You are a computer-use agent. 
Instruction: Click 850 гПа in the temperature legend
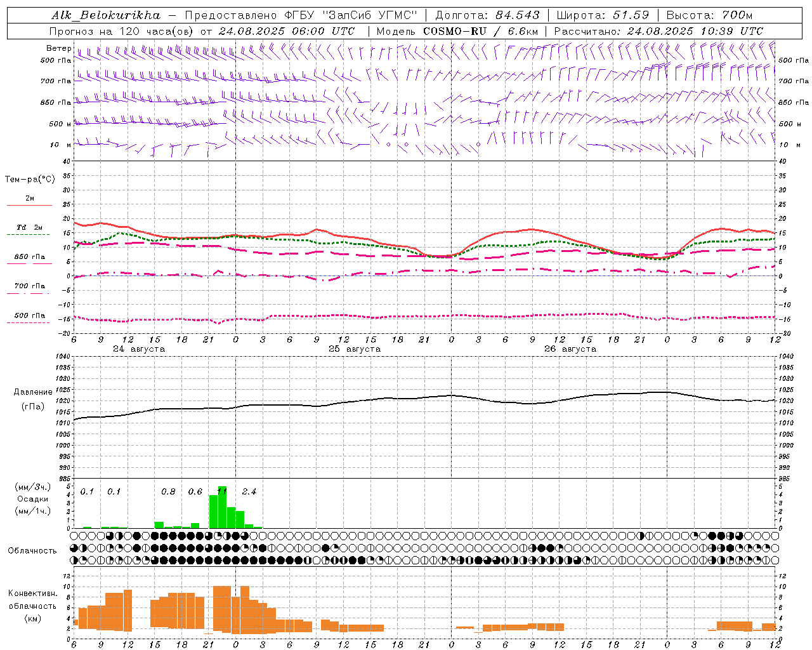pyautogui.click(x=30, y=257)
